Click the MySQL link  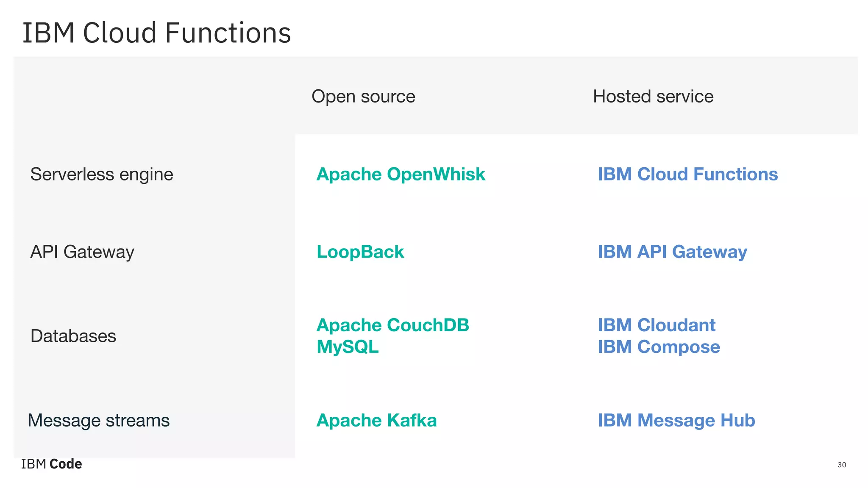[348, 347]
